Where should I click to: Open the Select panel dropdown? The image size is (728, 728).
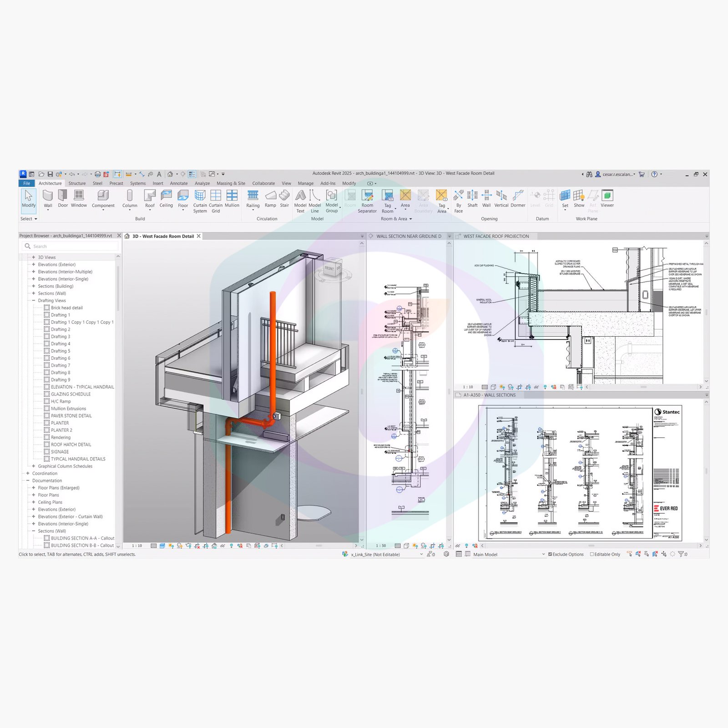click(x=29, y=219)
